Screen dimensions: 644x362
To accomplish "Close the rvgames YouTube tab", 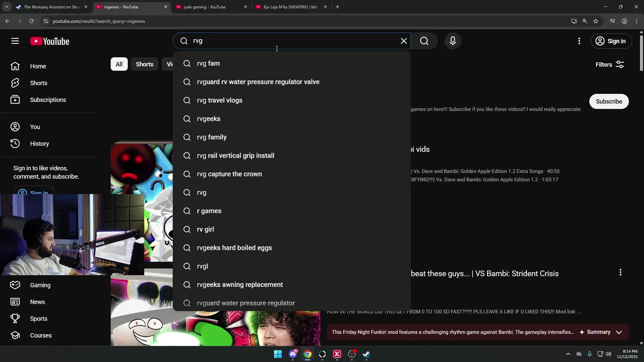I will tap(166, 7).
